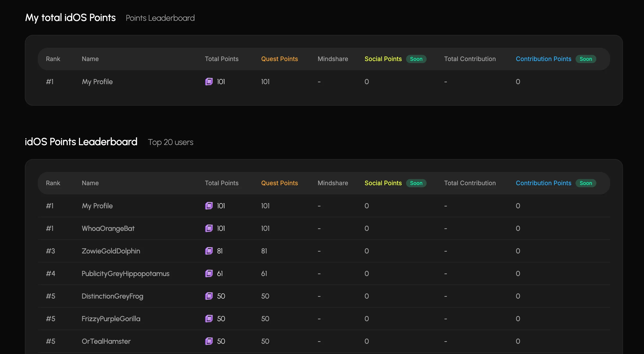Viewport: 644px width, 354px height.
Task: Click the Contribution Points header in leaderboard table
Action: pyautogui.click(x=544, y=183)
